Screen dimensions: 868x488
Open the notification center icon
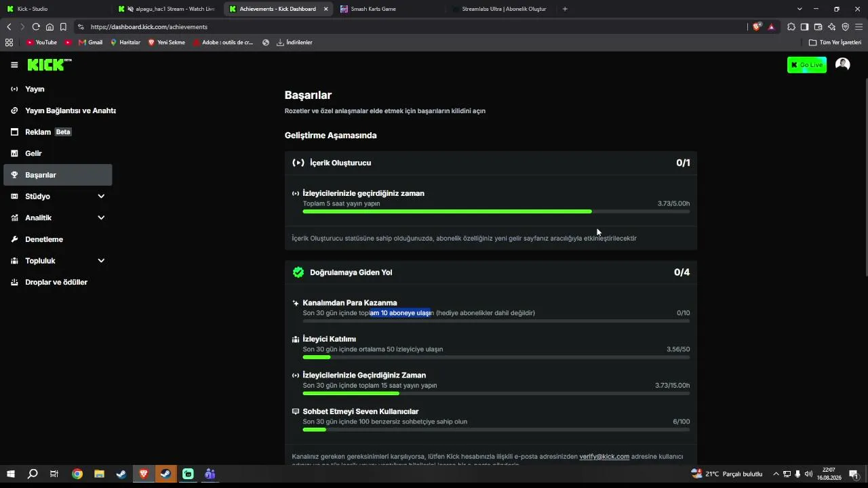tap(853, 474)
